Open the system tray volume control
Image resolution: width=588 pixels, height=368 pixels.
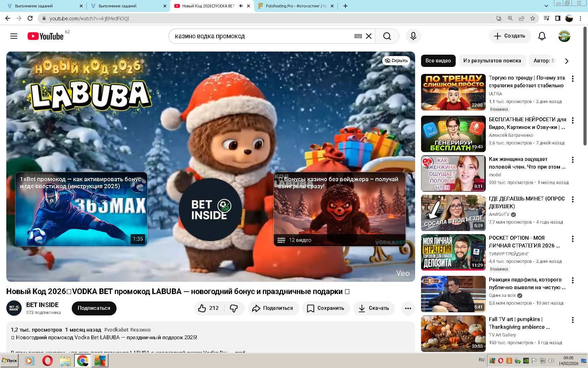point(551,361)
